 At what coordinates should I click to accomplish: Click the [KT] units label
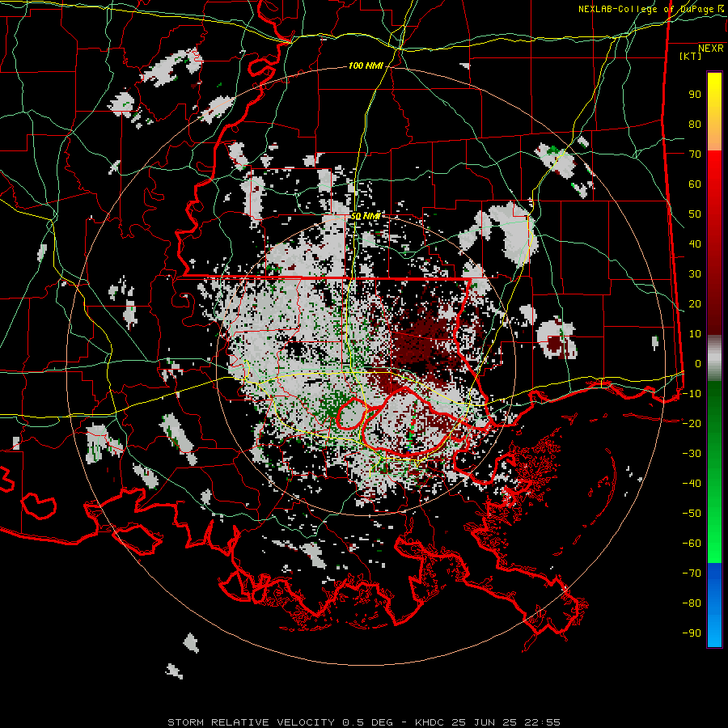click(x=691, y=56)
